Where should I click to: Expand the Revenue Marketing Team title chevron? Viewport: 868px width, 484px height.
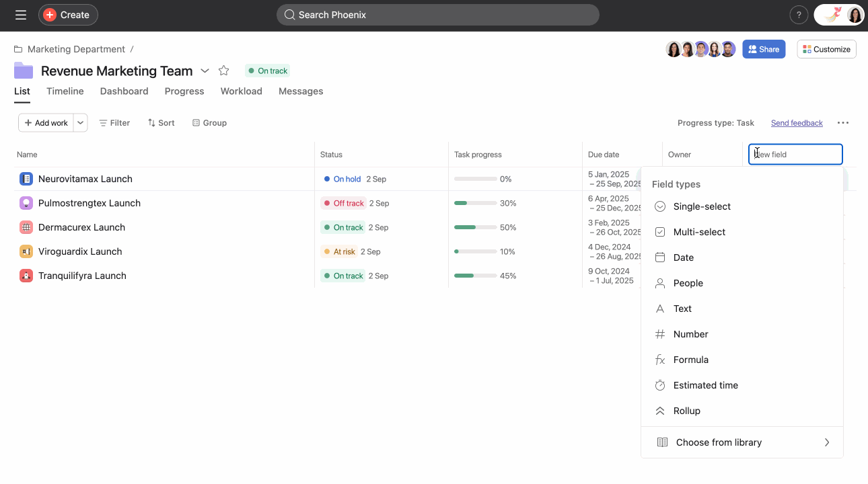click(x=205, y=71)
